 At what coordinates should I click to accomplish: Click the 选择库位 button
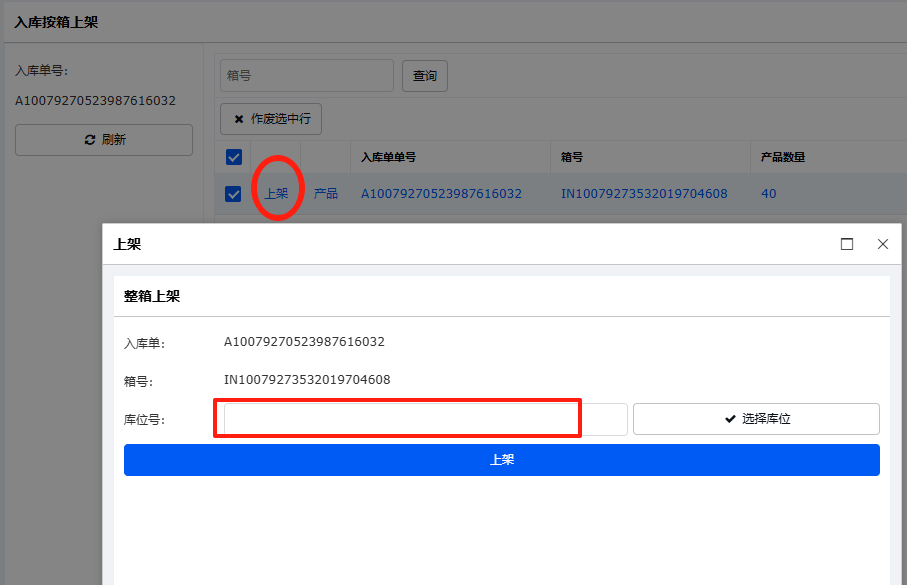pos(756,419)
